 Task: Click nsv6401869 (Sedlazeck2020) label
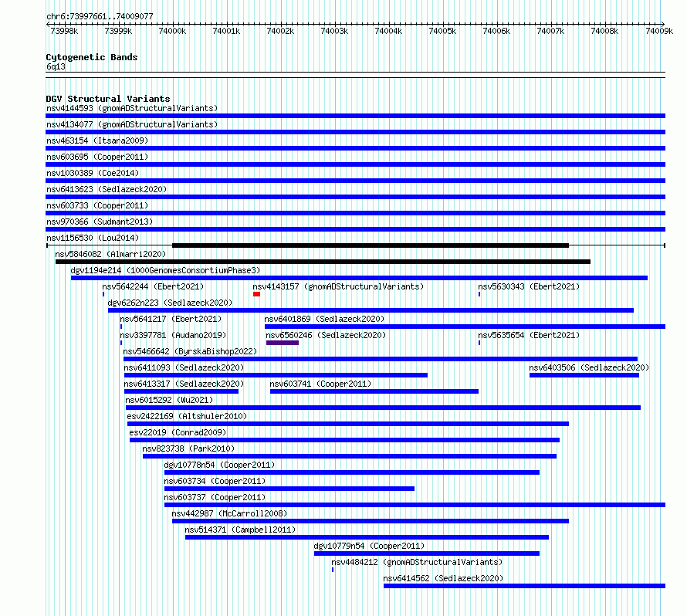click(x=324, y=319)
